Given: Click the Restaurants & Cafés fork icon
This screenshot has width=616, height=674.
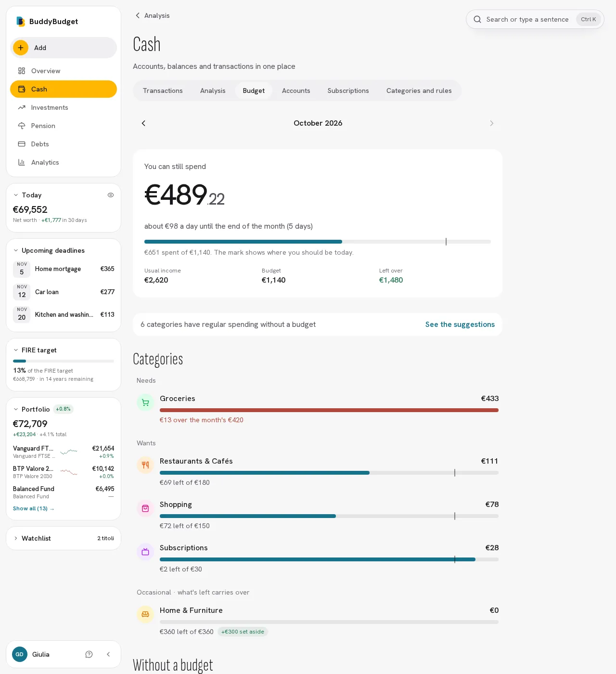Looking at the screenshot, I should (145, 465).
